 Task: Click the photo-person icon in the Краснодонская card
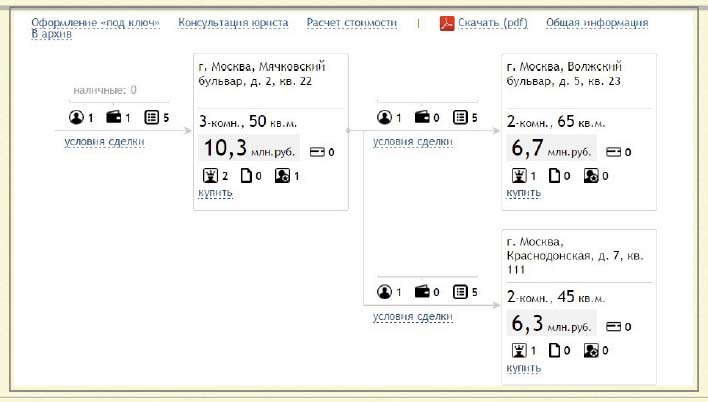pos(591,351)
